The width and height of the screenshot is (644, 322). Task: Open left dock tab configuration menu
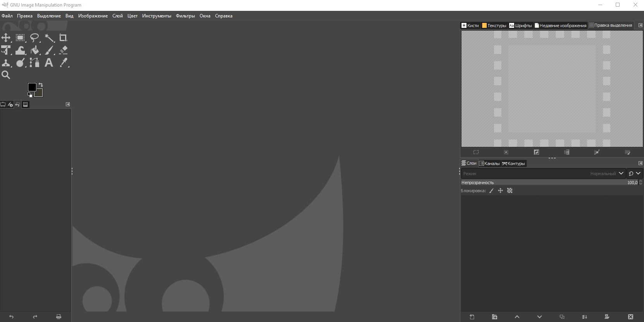pyautogui.click(x=68, y=104)
